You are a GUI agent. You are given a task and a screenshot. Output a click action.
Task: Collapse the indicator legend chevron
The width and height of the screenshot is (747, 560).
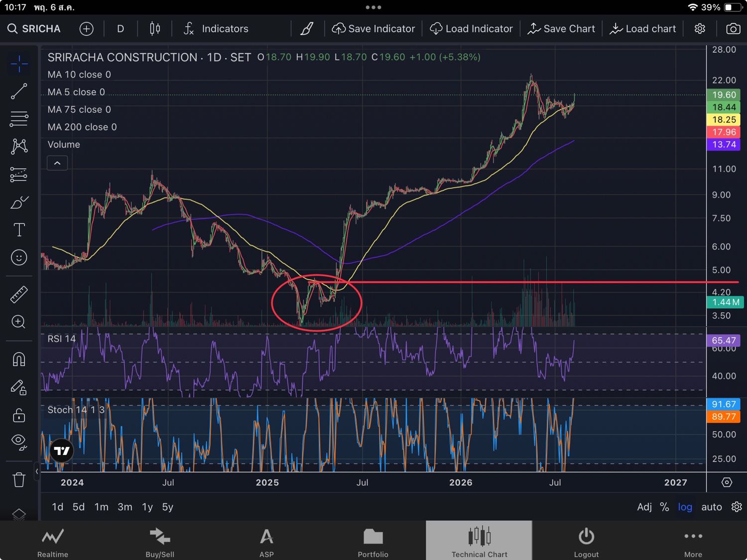point(57,163)
